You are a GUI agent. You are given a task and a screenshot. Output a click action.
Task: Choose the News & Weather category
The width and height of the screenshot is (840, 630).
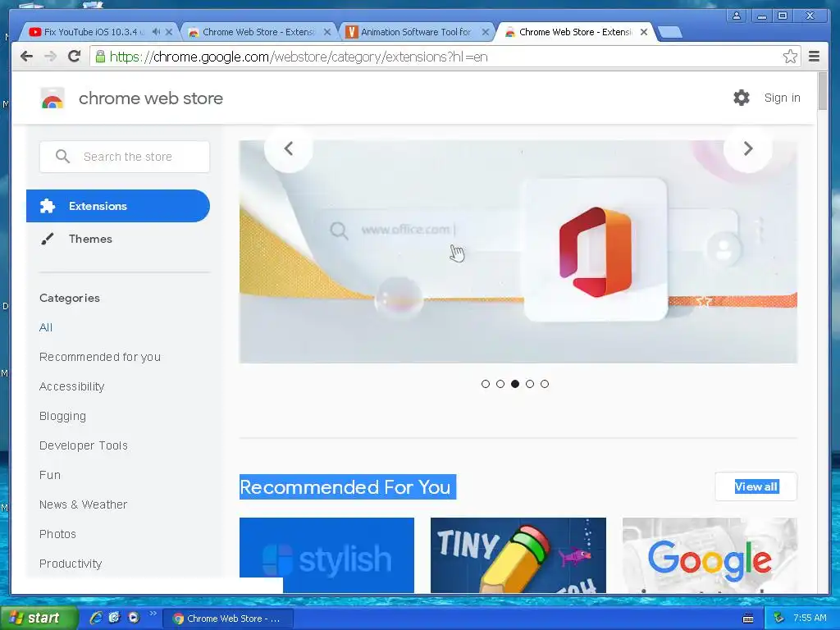(83, 504)
